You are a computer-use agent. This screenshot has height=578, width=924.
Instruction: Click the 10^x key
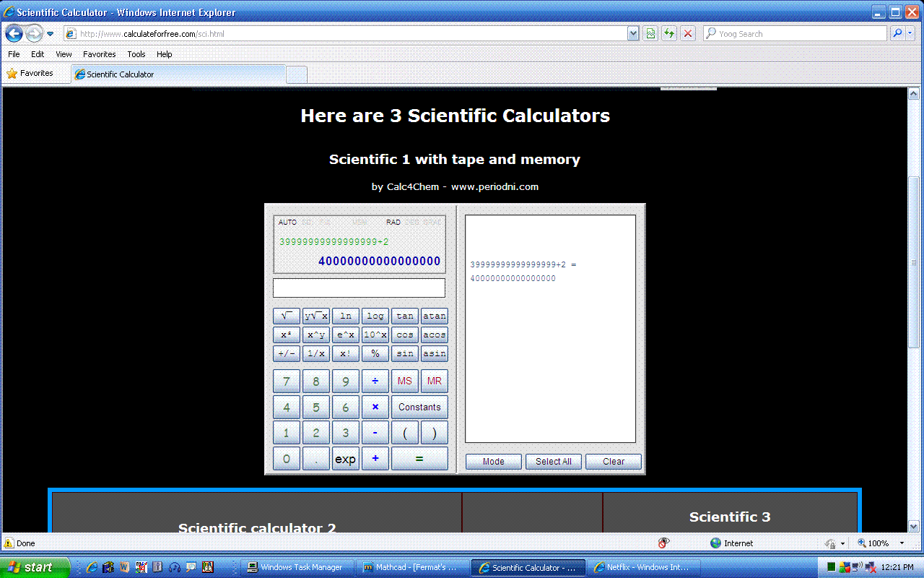(375, 335)
